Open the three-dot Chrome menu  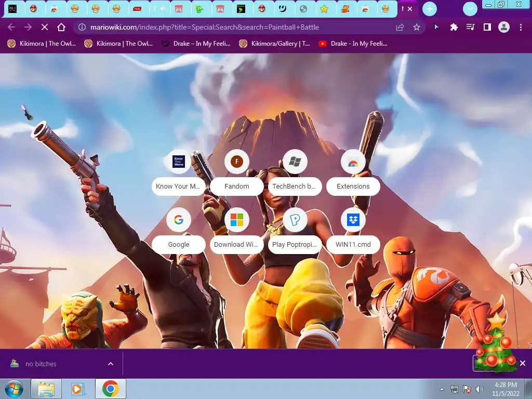click(521, 27)
